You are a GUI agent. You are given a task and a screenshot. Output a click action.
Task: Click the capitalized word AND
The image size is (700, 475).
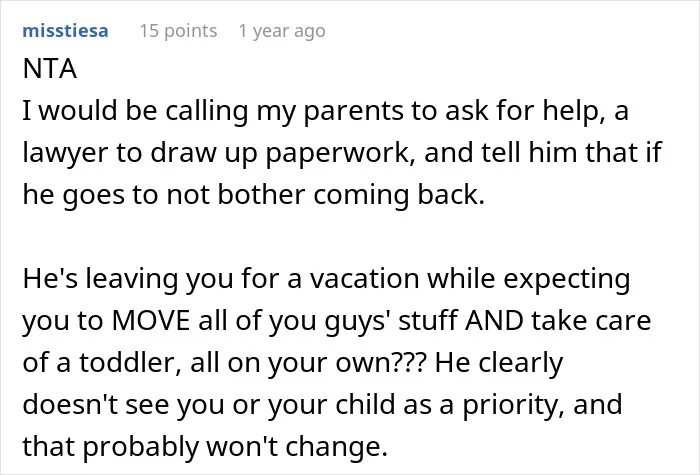(494, 321)
